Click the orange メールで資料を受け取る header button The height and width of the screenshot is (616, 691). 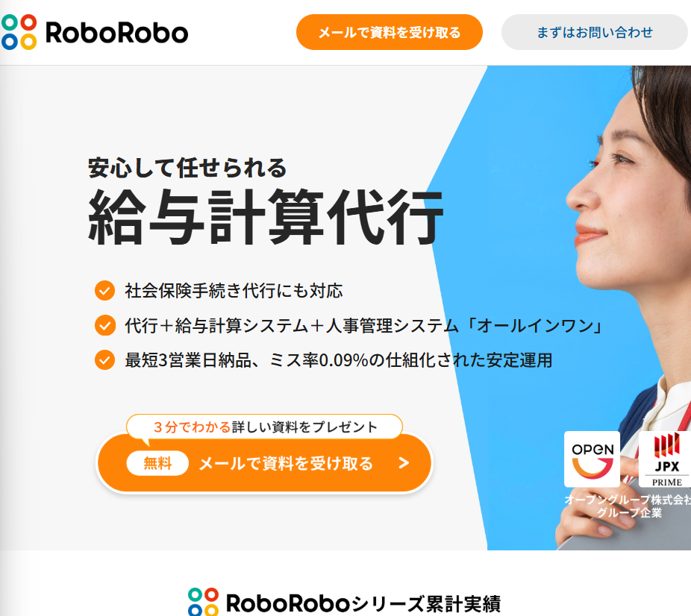coord(389,32)
